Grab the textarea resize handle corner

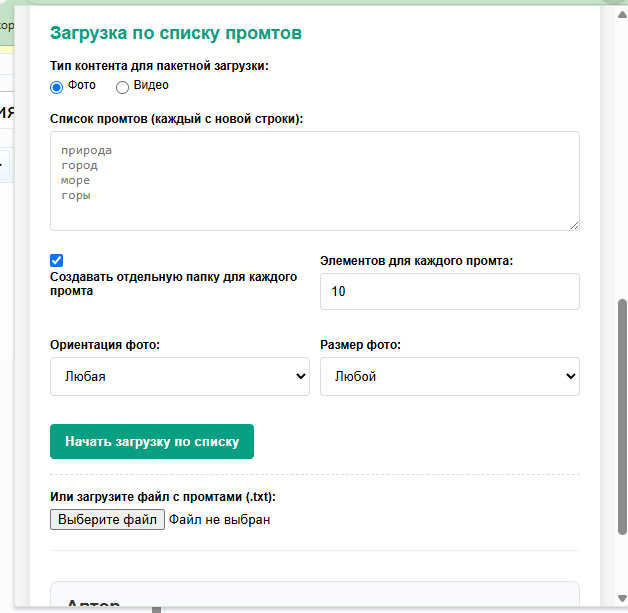tap(574, 225)
